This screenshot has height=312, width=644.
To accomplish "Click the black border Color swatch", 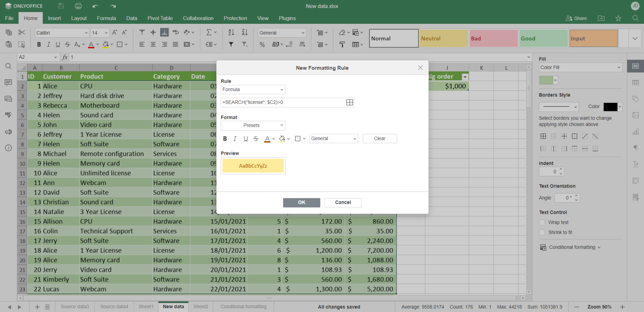I will click(x=610, y=107).
